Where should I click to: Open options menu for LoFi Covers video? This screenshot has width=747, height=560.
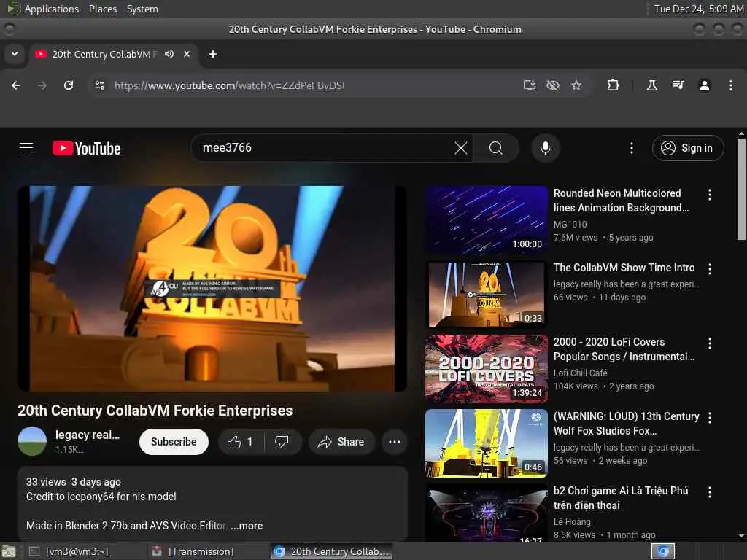coord(710,343)
